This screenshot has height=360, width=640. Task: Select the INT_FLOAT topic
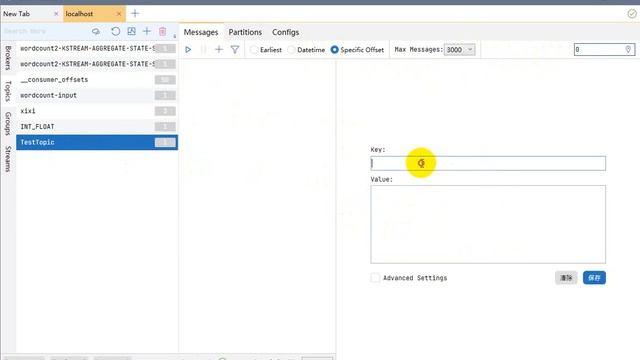tap(97, 127)
